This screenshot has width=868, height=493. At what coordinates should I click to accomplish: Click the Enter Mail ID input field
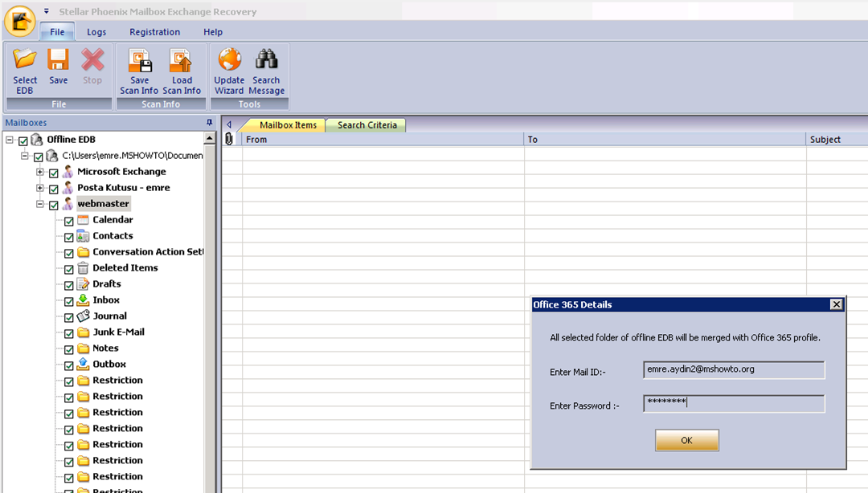point(734,369)
